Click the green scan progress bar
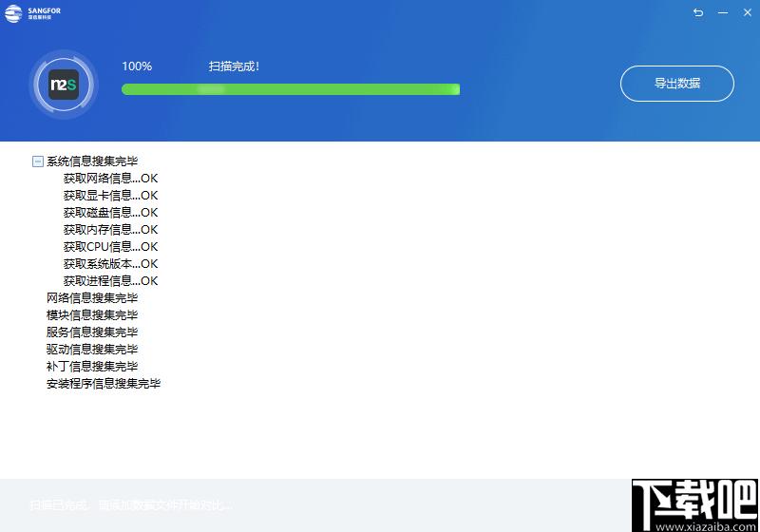 click(x=291, y=89)
